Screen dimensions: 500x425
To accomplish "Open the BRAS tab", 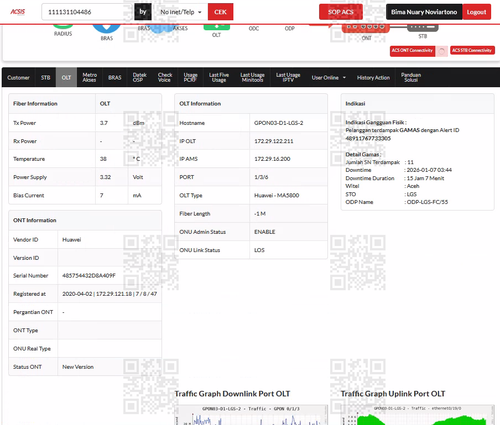I will 115,78.
